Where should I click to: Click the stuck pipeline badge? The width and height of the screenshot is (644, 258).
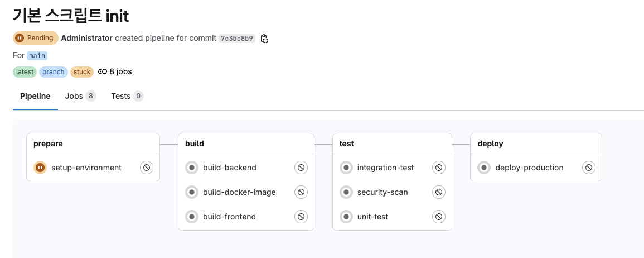click(x=82, y=71)
